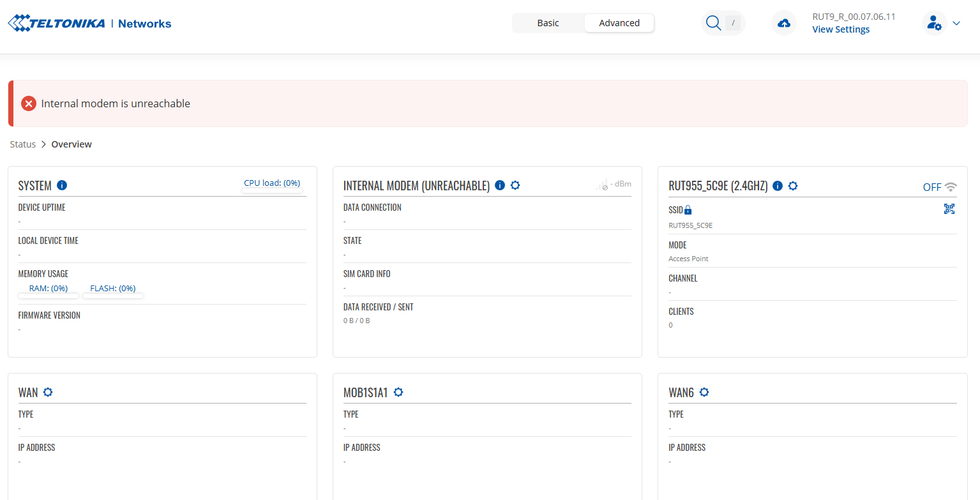Expand the user account dropdown arrow
This screenshot has height=500, width=980.
(956, 24)
